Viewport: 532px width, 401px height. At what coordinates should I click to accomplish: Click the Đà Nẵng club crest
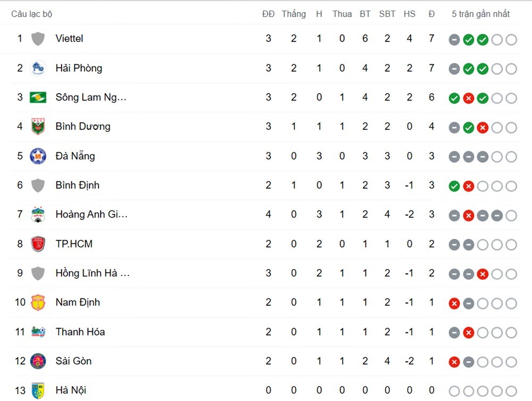point(37,156)
